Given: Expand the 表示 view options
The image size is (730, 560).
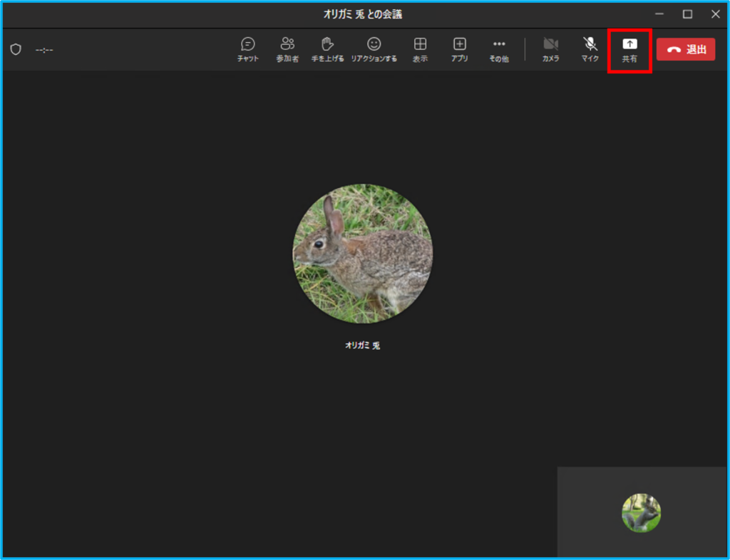Looking at the screenshot, I should 420,50.
